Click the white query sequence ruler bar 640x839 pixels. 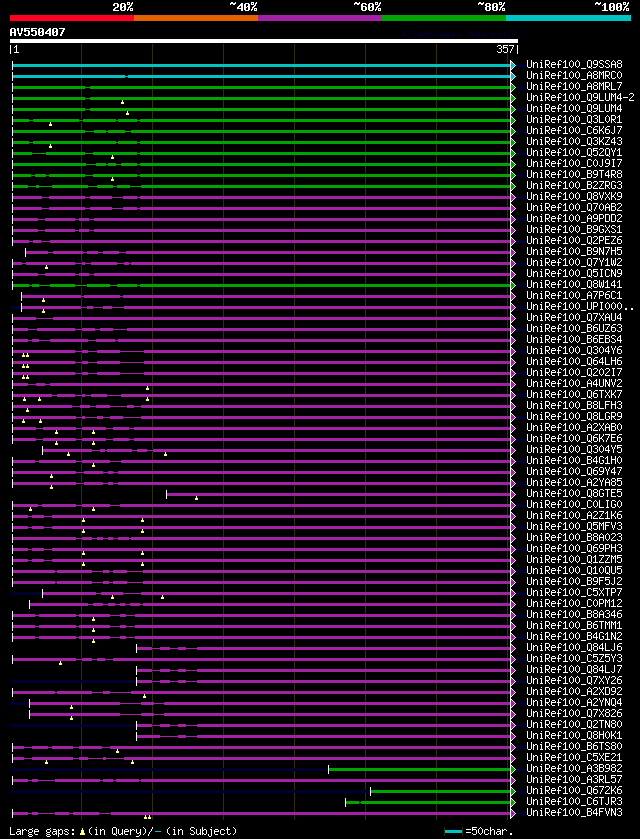[264, 41]
